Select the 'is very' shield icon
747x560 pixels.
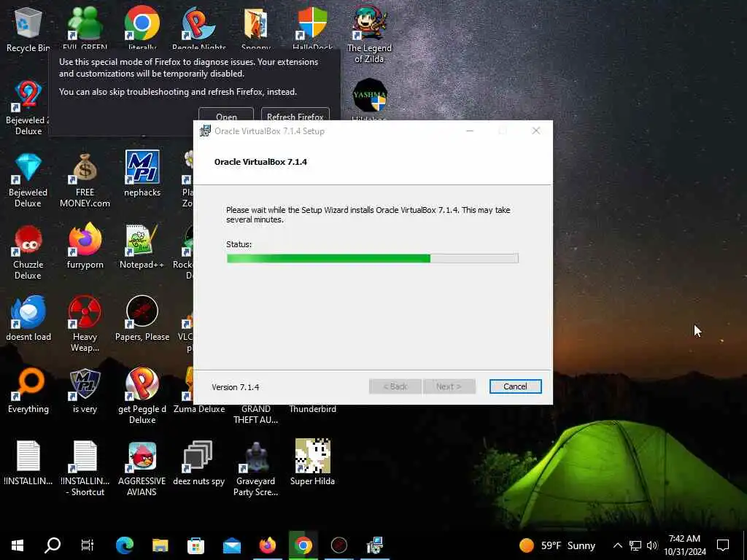[x=85, y=391]
